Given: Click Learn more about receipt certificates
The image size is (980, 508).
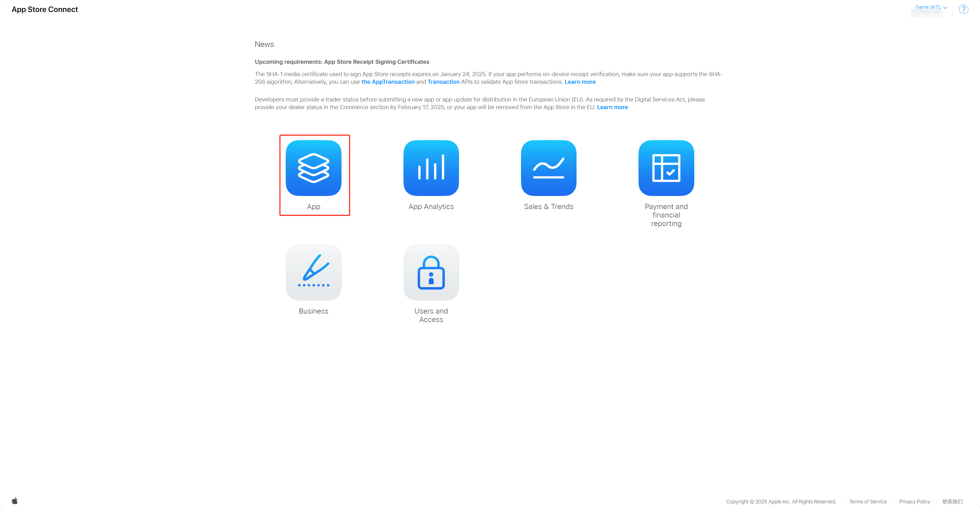Looking at the screenshot, I should pyautogui.click(x=580, y=82).
